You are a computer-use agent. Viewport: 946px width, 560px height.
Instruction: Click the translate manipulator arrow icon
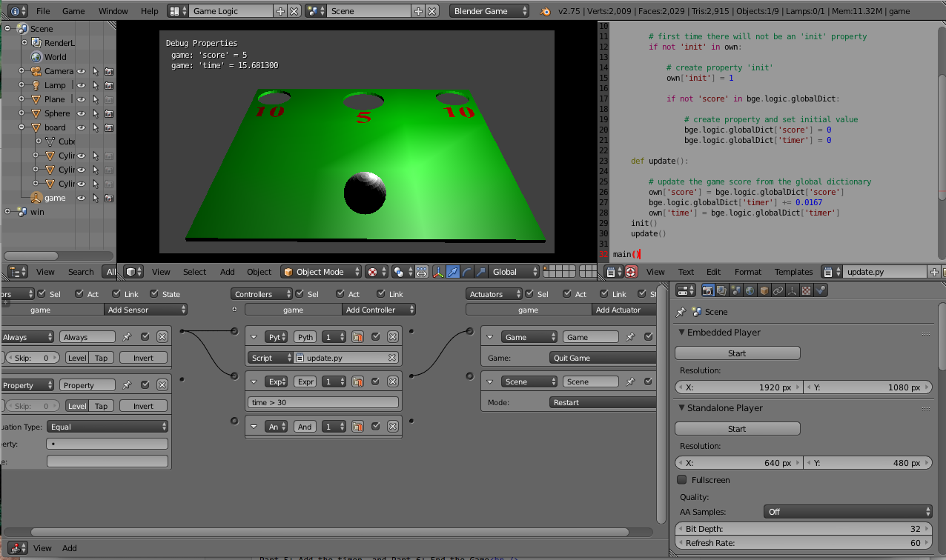452,272
